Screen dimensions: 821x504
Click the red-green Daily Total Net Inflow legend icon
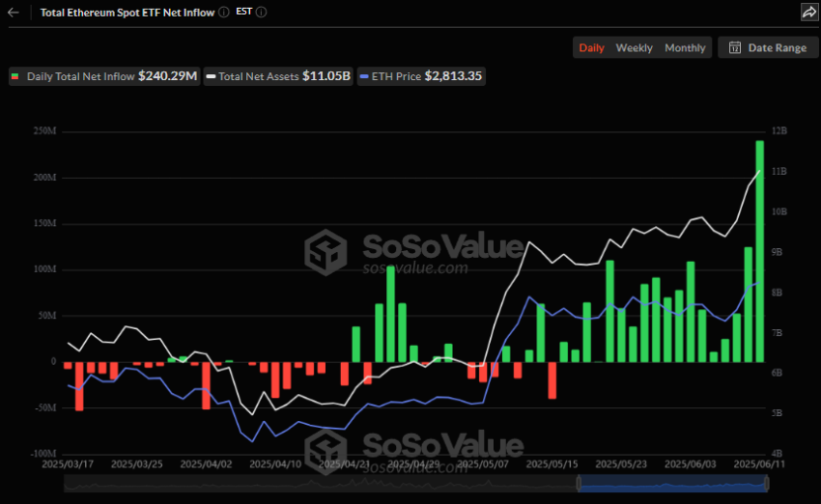[x=15, y=76]
